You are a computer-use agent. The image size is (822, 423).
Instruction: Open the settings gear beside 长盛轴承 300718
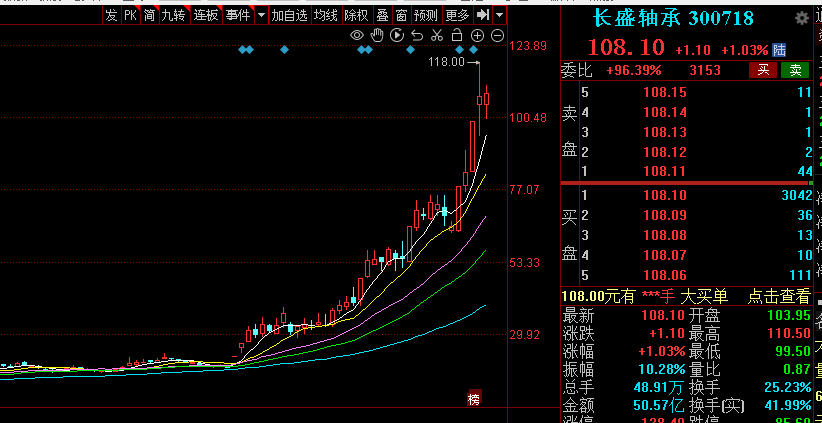[x=802, y=18]
